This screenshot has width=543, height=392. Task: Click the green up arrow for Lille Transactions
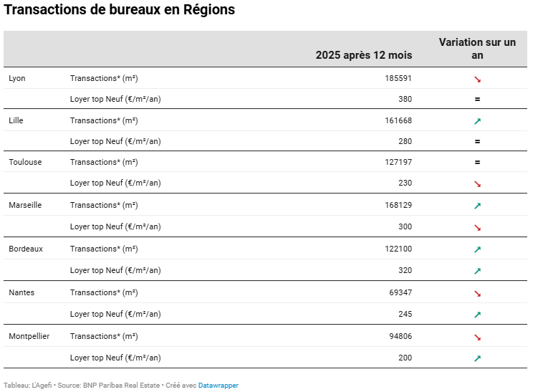pyautogui.click(x=477, y=121)
